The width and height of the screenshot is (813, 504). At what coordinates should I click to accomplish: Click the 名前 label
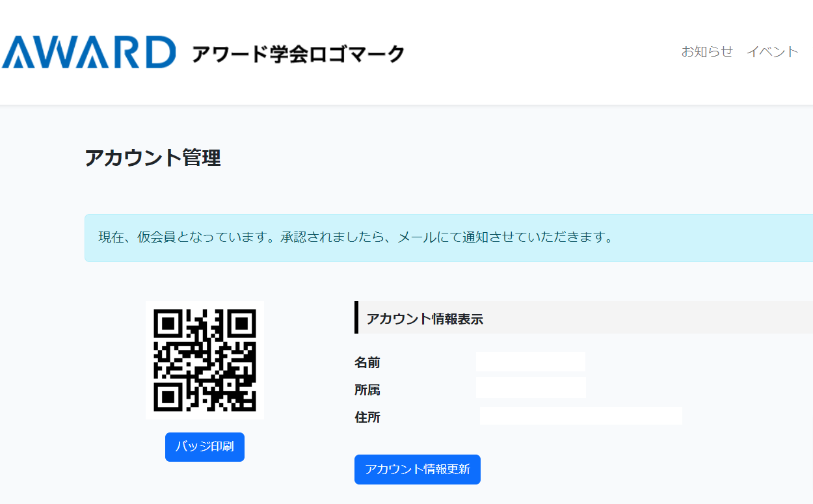[x=367, y=362]
